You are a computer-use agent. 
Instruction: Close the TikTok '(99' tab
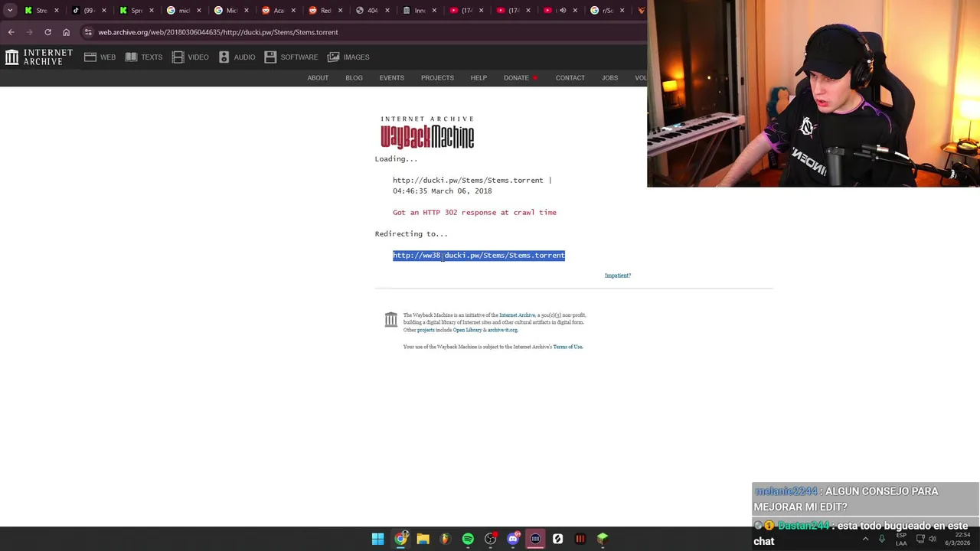click(x=104, y=11)
